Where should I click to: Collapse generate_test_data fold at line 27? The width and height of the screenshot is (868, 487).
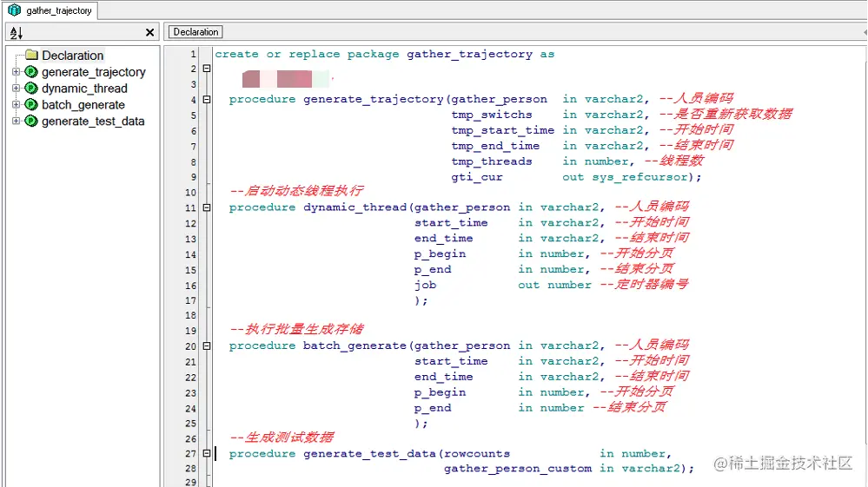click(x=207, y=453)
